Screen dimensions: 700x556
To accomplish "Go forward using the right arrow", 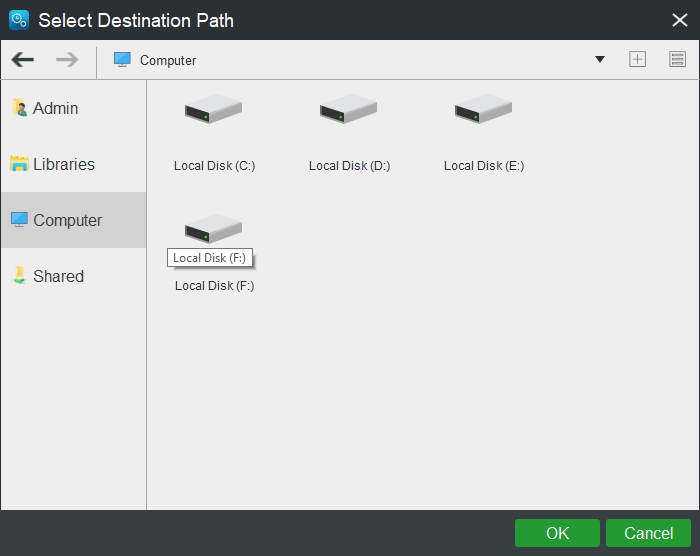I will click(x=67, y=59).
